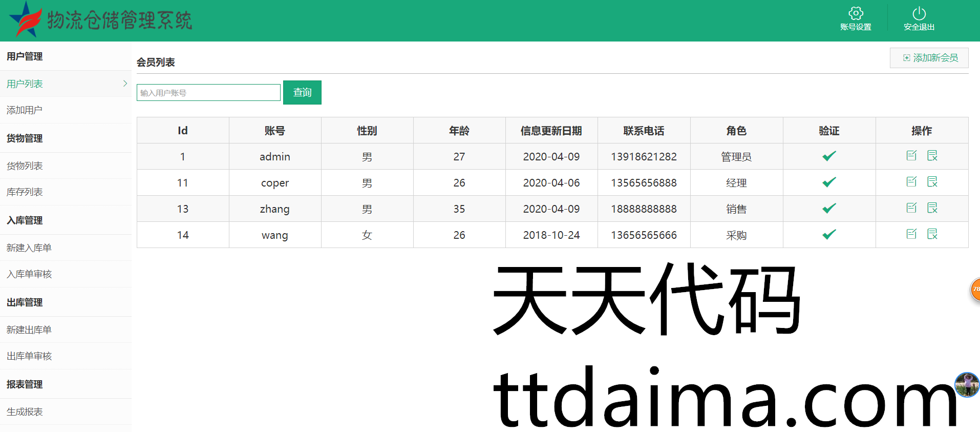The height and width of the screenshot is (432, 980).
Task: Click the star logo in header
Action: pos(25,20)
